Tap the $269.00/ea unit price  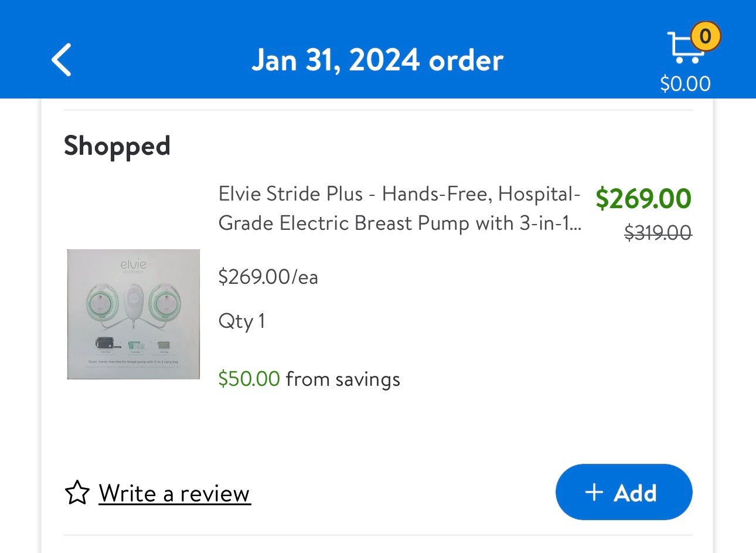point(268,276)
